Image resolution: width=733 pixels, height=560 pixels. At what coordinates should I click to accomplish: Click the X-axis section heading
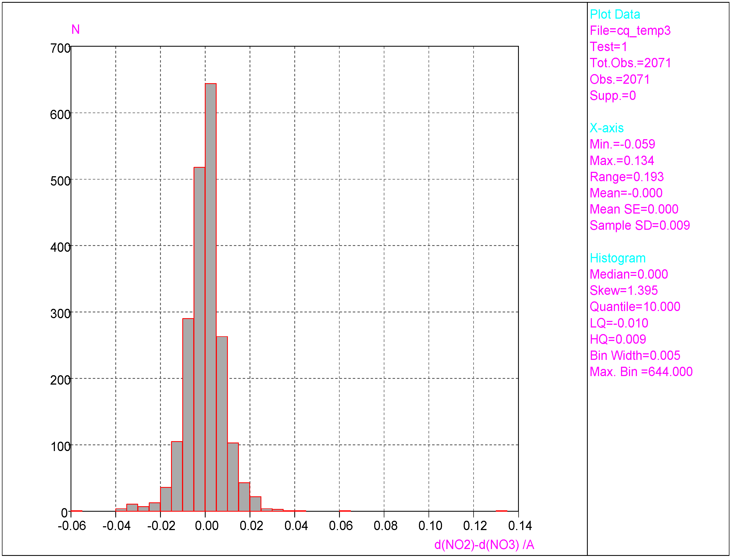pos(607,128)
